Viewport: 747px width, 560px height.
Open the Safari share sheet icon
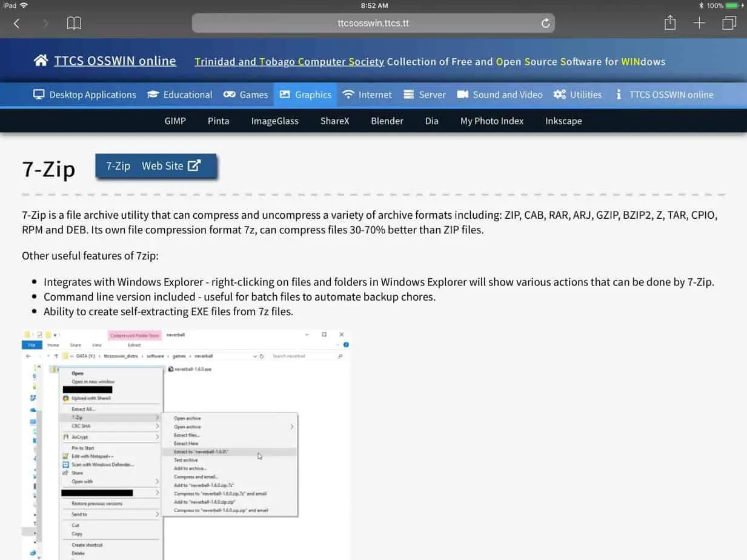[669, 23]
